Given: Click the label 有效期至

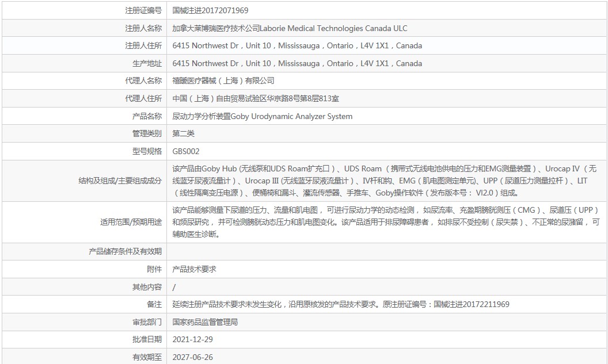Looking at the screenshot, I should pos(147,358).
